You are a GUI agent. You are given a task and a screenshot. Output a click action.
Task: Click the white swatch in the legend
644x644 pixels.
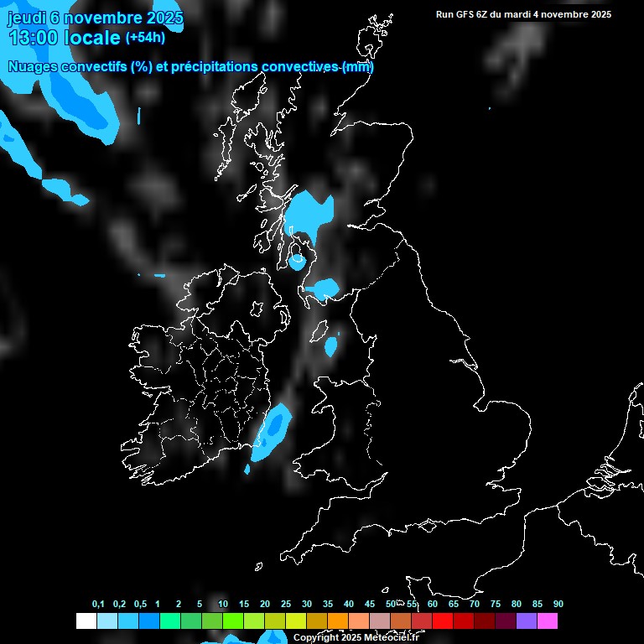(86, 621)
